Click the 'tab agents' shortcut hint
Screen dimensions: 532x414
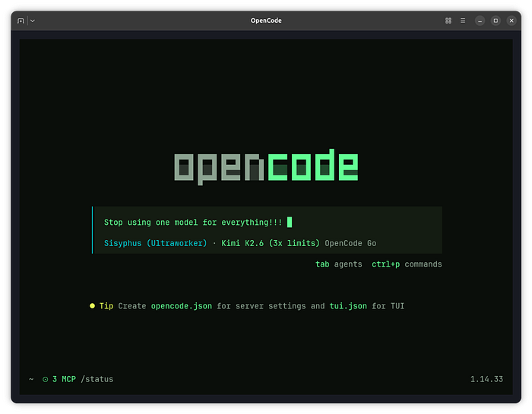339,264
